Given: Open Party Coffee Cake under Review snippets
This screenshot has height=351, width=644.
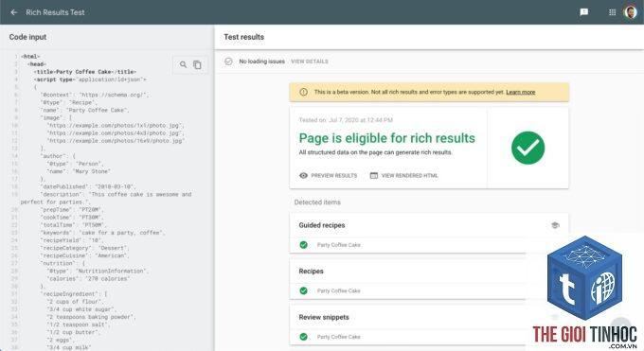Looking at the screenshot, I should [x=338, y=337].
